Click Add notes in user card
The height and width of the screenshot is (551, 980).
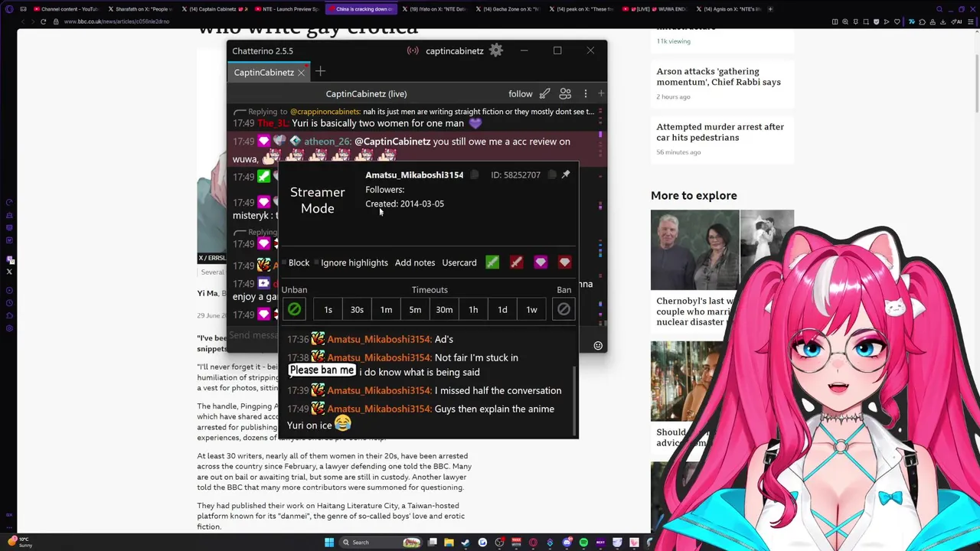pos(415,262)
